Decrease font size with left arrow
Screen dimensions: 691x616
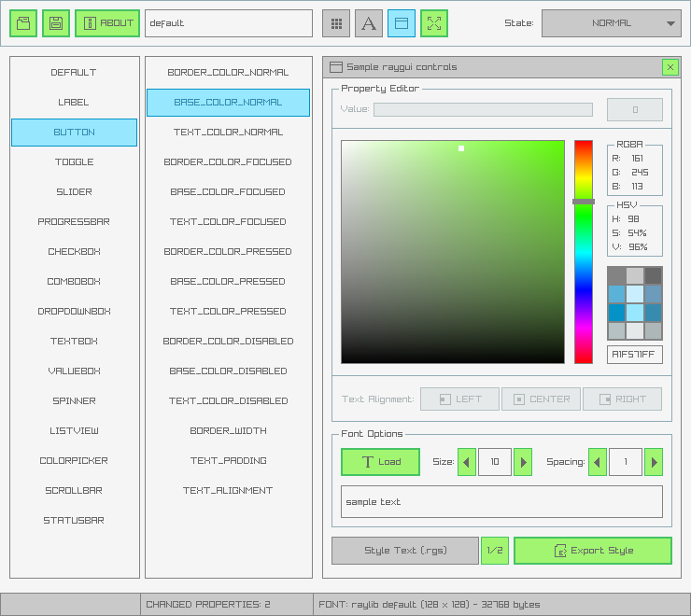(x=467, y=462)
